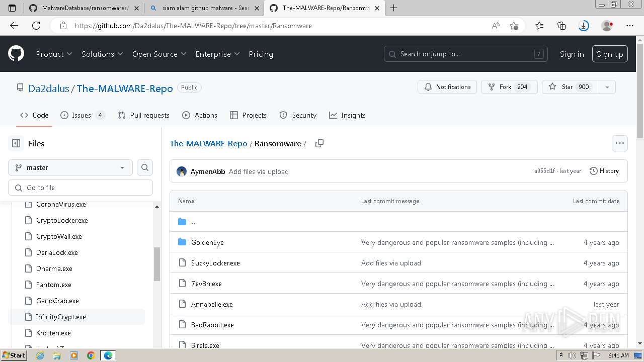Open Windows Explorer taskbar icon

point(57,355)
